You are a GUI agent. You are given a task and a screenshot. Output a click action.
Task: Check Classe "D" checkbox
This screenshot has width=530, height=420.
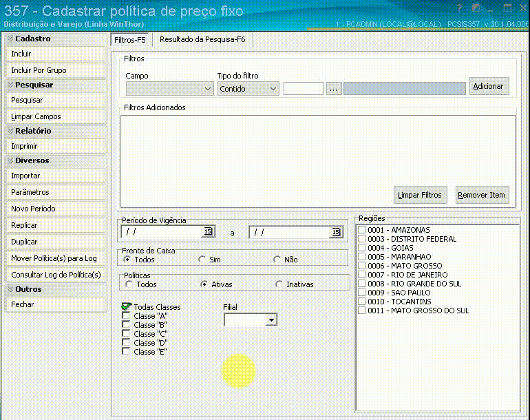126,343
